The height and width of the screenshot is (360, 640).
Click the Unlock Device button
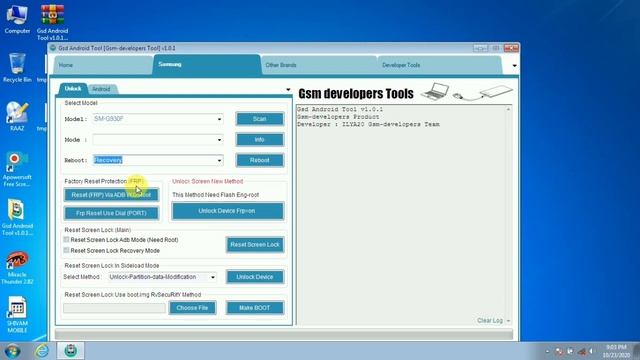coord(255,277)
